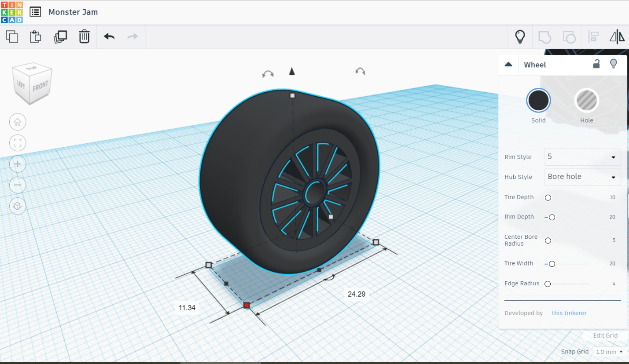Click the Monster Jam design title
The width and height of the screenshot is (629, 364).
tap(73, 12)
